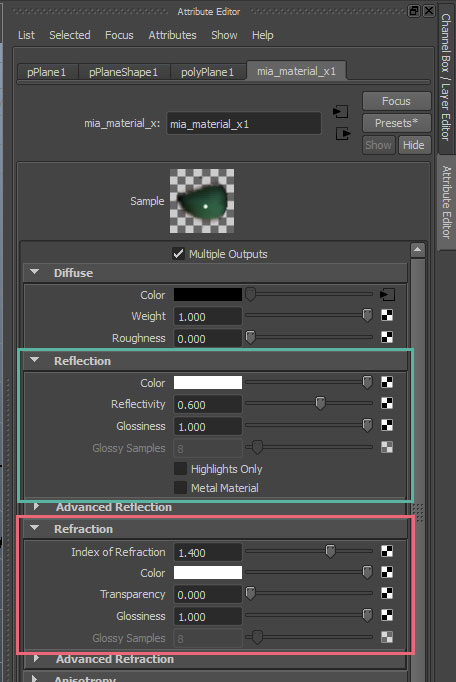The image size is (456, 682).
Task: Click the Hide button
Action: [413, 145]
